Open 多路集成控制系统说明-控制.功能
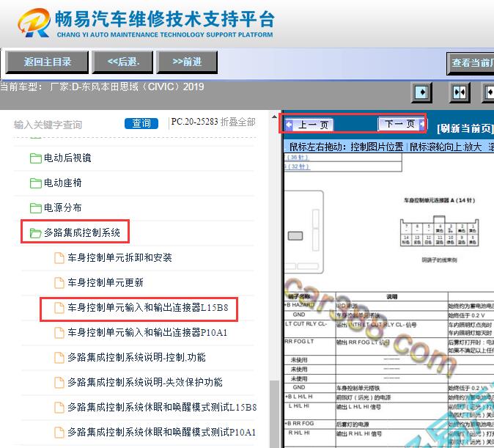494x448 pixels. tap(136, 357)
